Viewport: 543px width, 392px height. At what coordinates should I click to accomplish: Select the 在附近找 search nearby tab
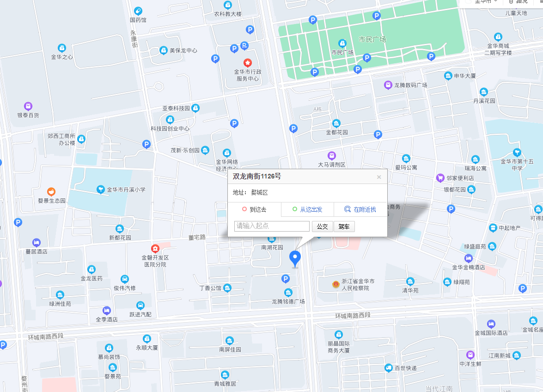point(360,209)
